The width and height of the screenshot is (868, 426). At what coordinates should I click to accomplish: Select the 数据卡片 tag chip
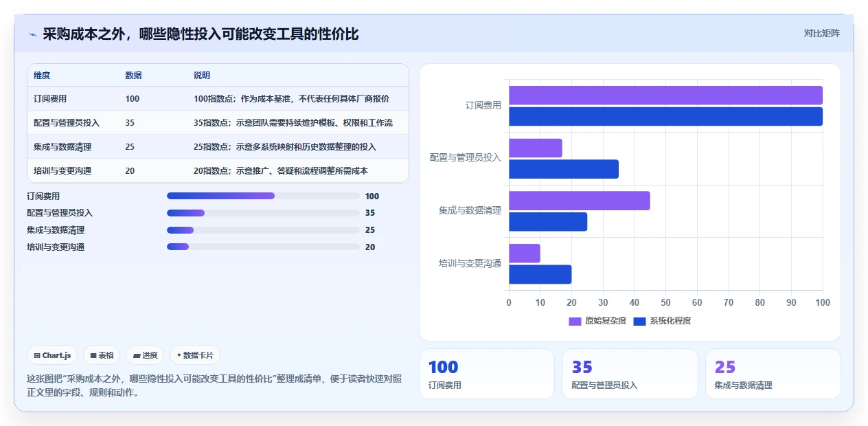195,355
